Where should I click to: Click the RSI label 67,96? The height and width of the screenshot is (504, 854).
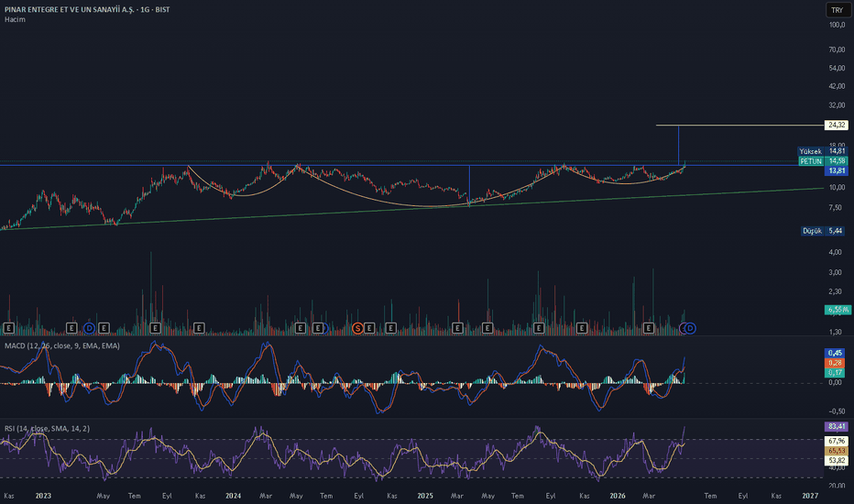[x=836, y=440]
